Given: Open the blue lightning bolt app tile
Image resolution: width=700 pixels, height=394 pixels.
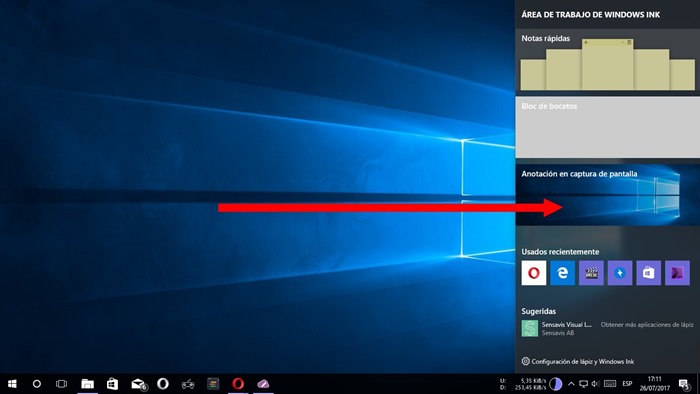Looking at the screenshot, I should (620, 273).
